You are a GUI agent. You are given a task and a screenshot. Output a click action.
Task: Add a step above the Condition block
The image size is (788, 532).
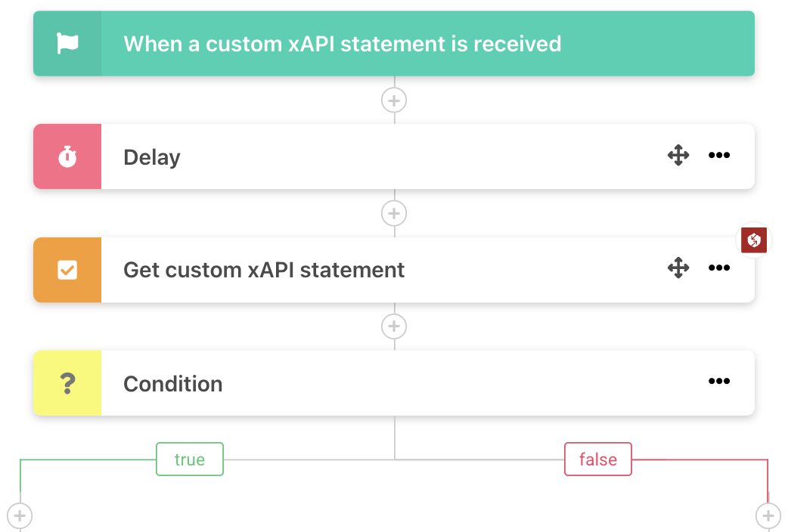tap(393, 326)
